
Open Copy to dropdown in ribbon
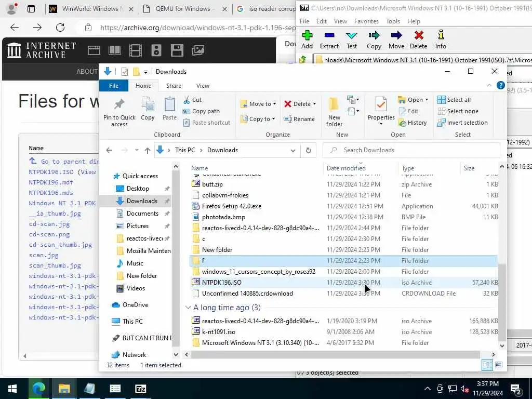pos(258,119)
